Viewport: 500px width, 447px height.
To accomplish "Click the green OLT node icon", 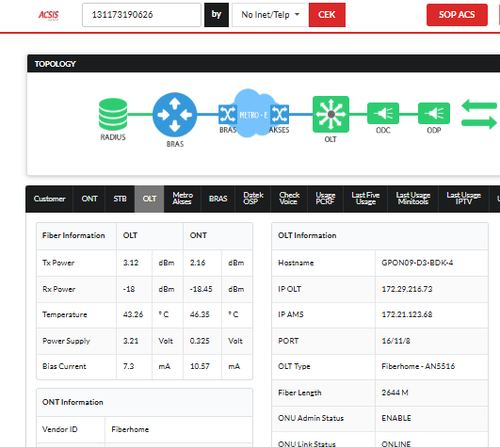I will click(331, 114).
